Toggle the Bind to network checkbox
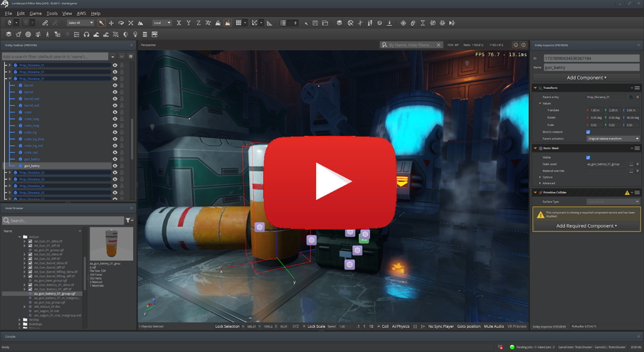The width and height of the screenshot is (644, 352). click(x=588, y=132)
